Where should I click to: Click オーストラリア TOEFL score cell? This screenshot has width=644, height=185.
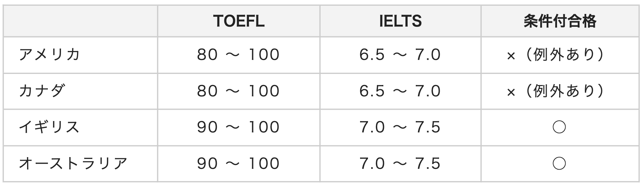coord(238,164)
